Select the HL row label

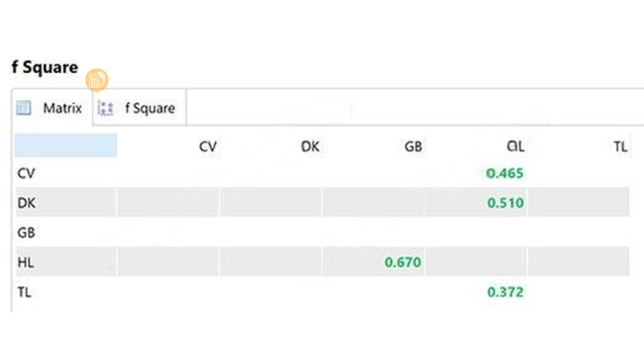click(25, 262)
